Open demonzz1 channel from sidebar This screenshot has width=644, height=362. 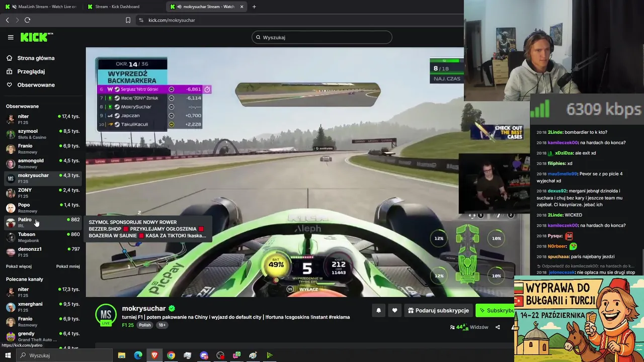coord(43,252)
